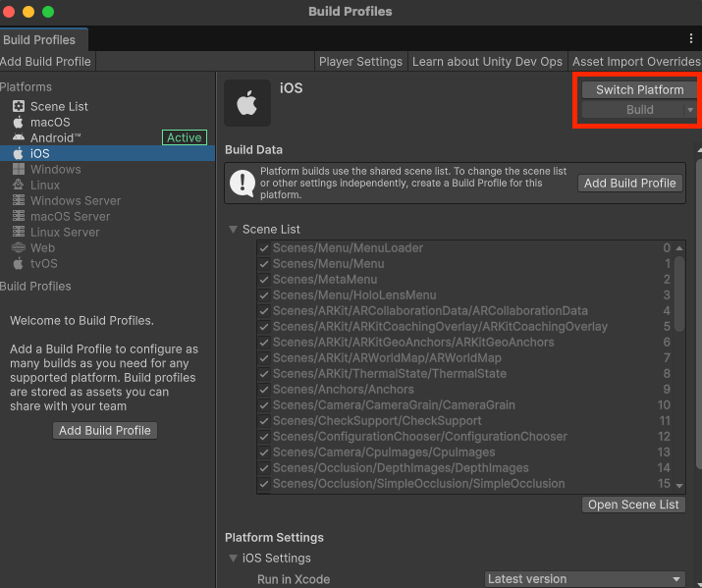Screen dimensions: 702x588
Task: Click the Switch Platform button
Action: [x=640, y=89]
